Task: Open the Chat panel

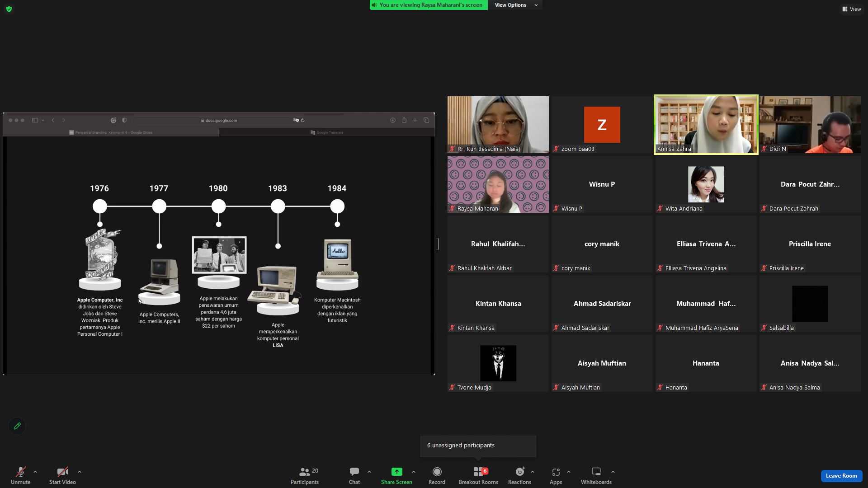Action: click(354, 475)
